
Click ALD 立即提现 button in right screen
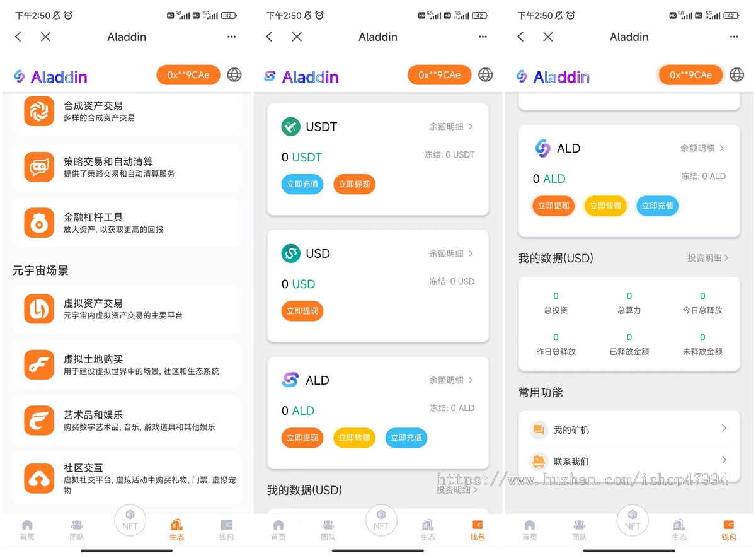pyautogui.click(x=554, y=206)
